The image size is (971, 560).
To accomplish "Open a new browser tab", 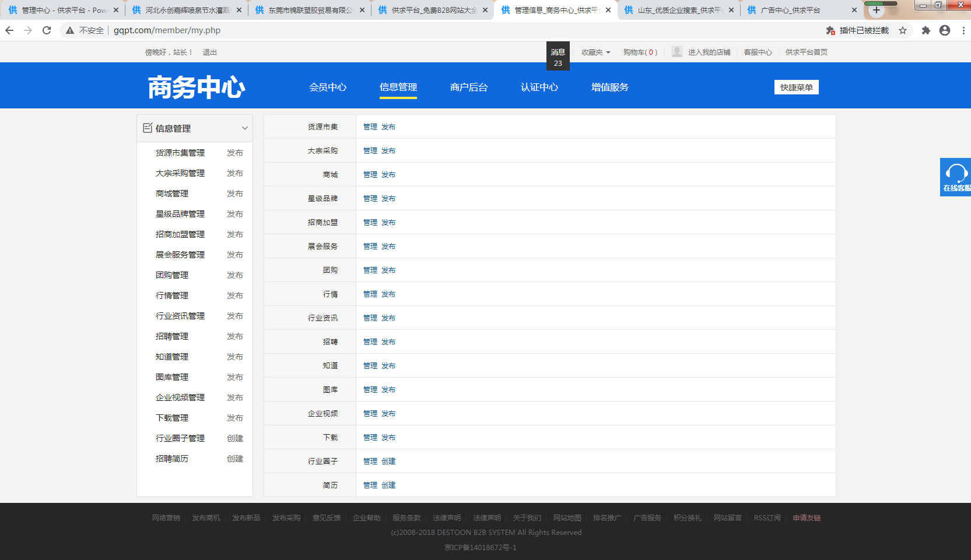I will [876, 10].
